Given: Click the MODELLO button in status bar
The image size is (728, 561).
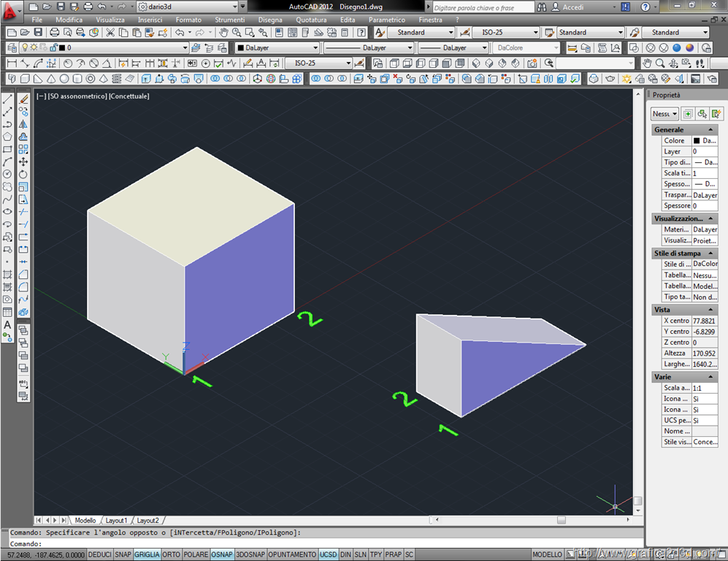Looking at the screenshot, I should click(547, 554).
